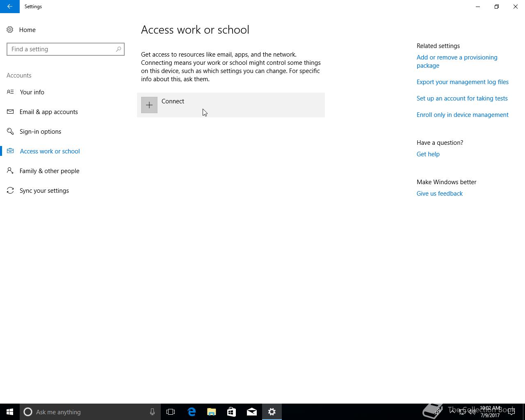Screen dimensions: 525x420
Task: Click the Sync your settings icon
Action: coord(10,191)
